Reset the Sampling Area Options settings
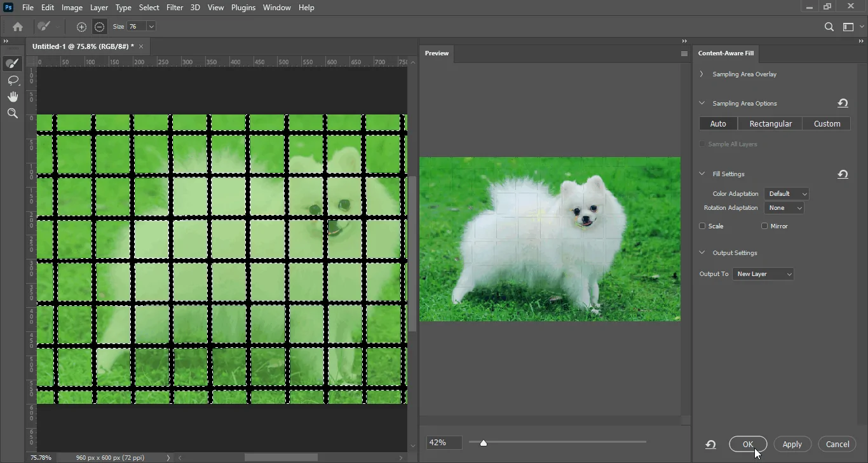Screen dimensions: 868x463 (x=843, y=103)
